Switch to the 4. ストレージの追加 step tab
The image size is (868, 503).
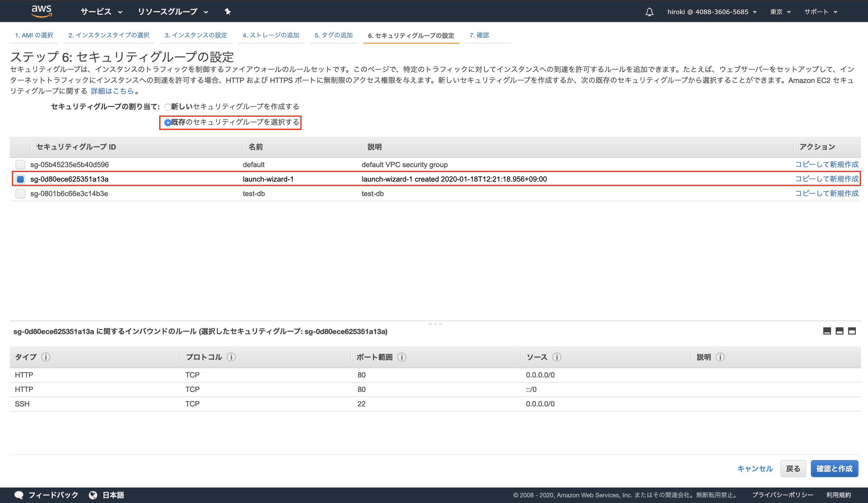271,35
